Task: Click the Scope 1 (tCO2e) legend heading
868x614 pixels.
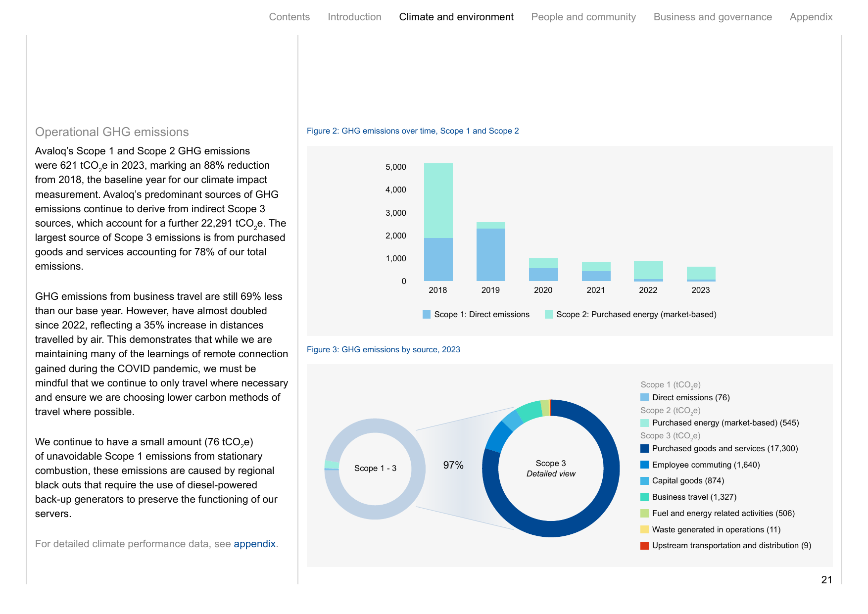Action: (x=671, y=385)
